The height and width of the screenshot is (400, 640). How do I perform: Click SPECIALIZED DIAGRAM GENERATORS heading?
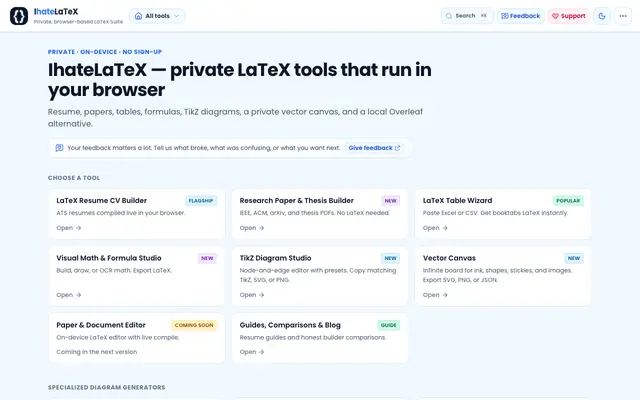(x=107, y=387)
